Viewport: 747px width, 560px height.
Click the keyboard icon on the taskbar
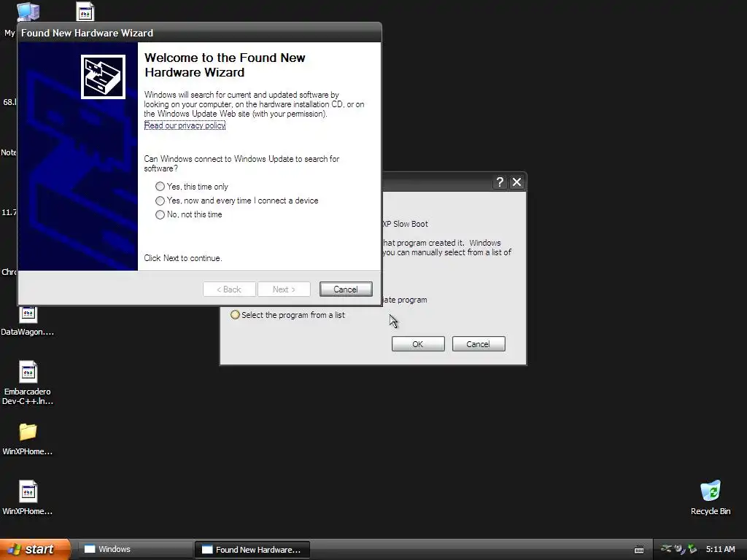click(639, 550)
